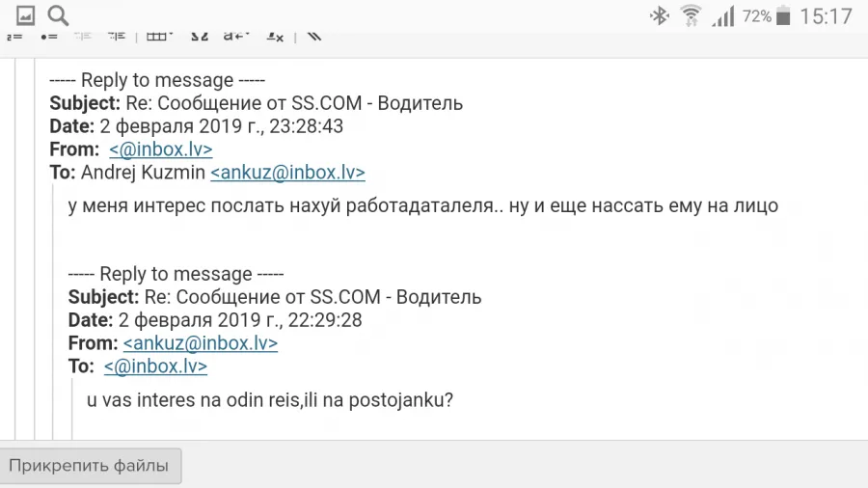Place cursor in the Russian reply text

pos(423,205)
